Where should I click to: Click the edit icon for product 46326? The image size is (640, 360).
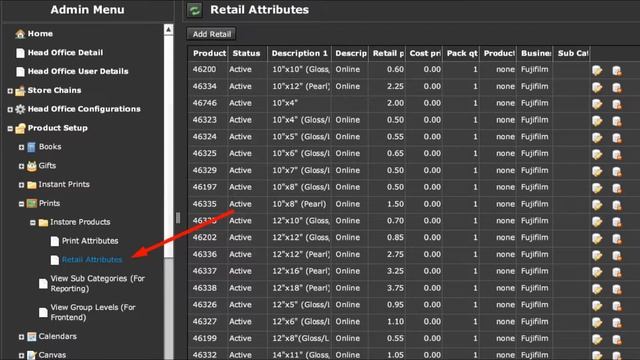pyautogui.click(x=597, y=305)
